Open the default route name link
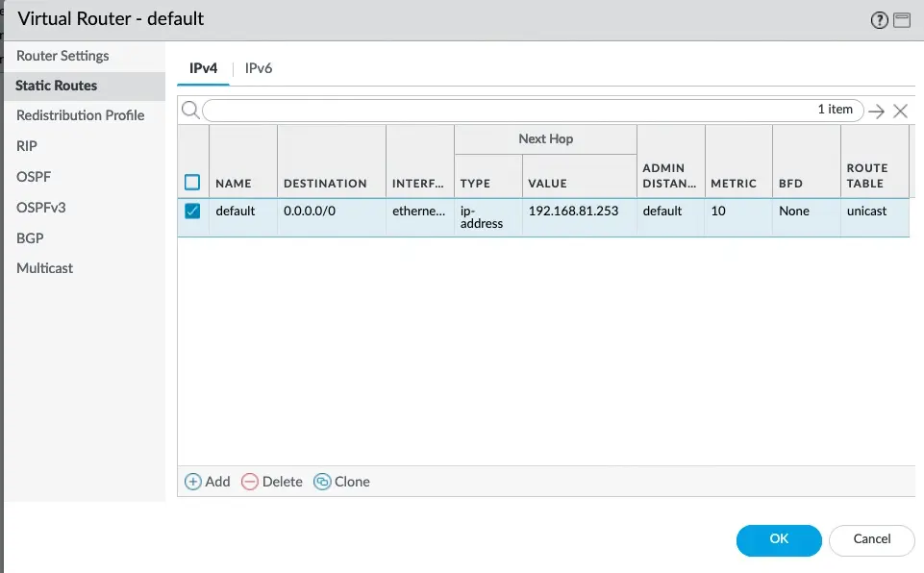This screenshot has width=924, height=573. click(235, 211)
